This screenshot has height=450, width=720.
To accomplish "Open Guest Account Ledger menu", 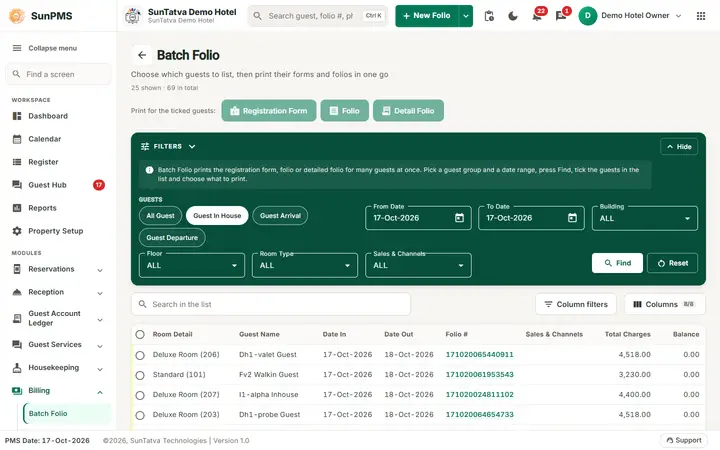I will pos(58,318).
